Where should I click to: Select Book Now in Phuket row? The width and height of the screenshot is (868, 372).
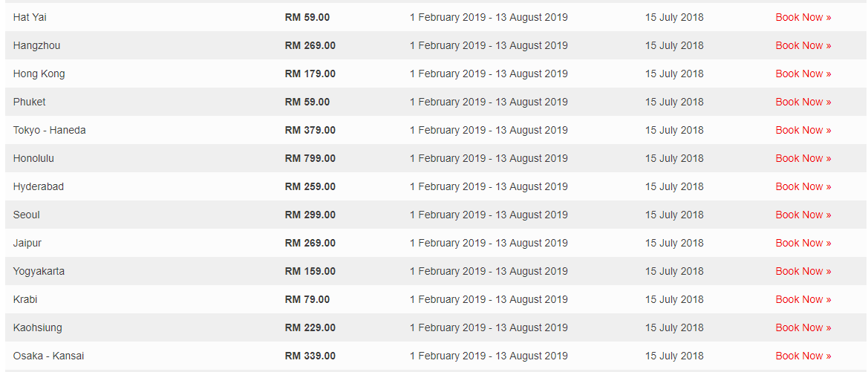[803, 102]
